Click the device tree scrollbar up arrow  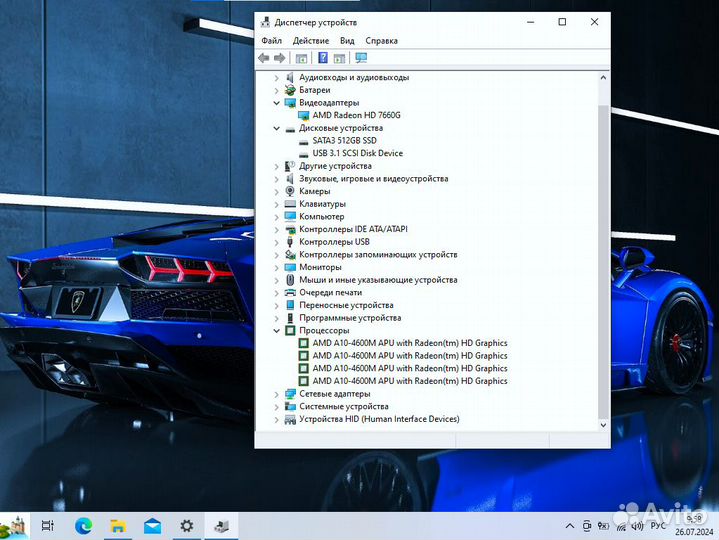point(603,77)
